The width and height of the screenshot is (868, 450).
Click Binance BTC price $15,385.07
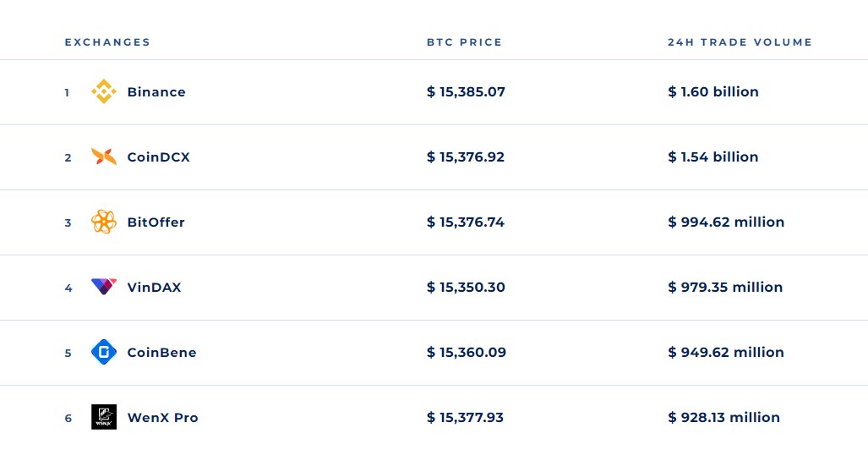coord(466,92)
